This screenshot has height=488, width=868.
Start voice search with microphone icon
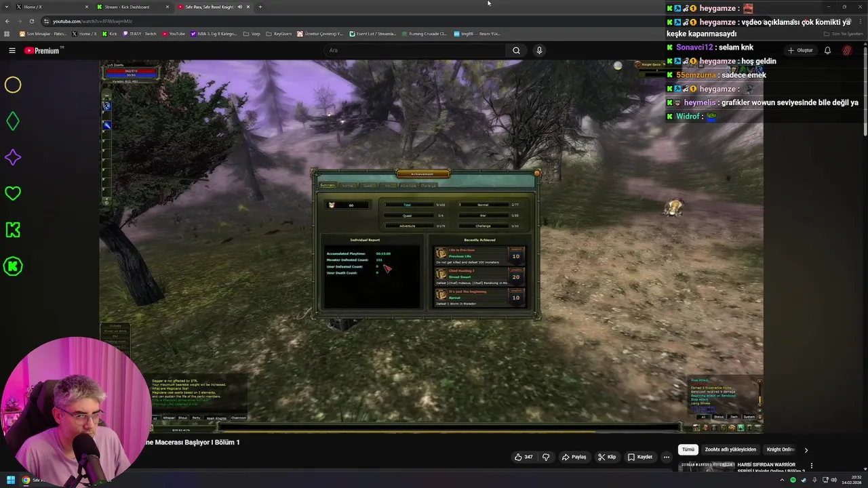point(539,50)
